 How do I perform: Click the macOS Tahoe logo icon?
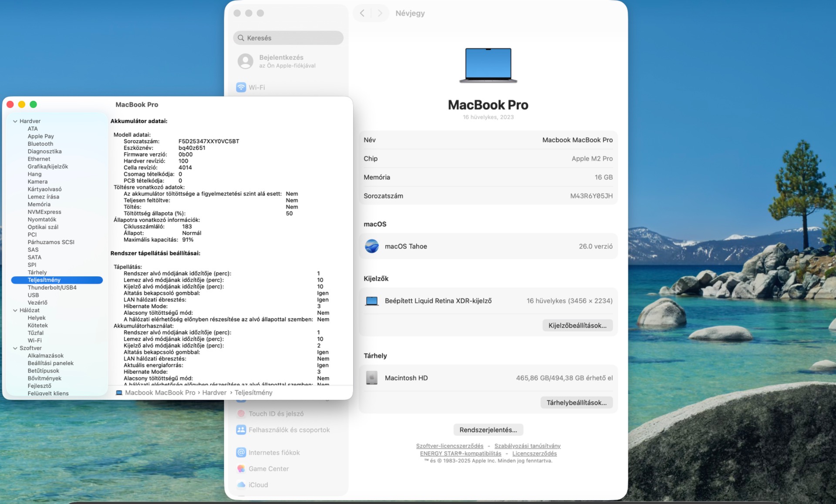(372, 246)
